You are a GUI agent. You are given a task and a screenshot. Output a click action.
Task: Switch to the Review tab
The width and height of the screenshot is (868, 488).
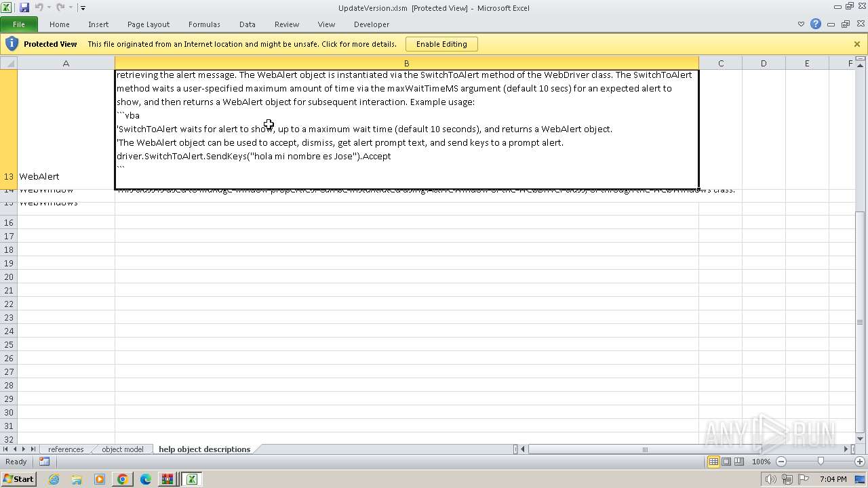click(x=287, y=24)
